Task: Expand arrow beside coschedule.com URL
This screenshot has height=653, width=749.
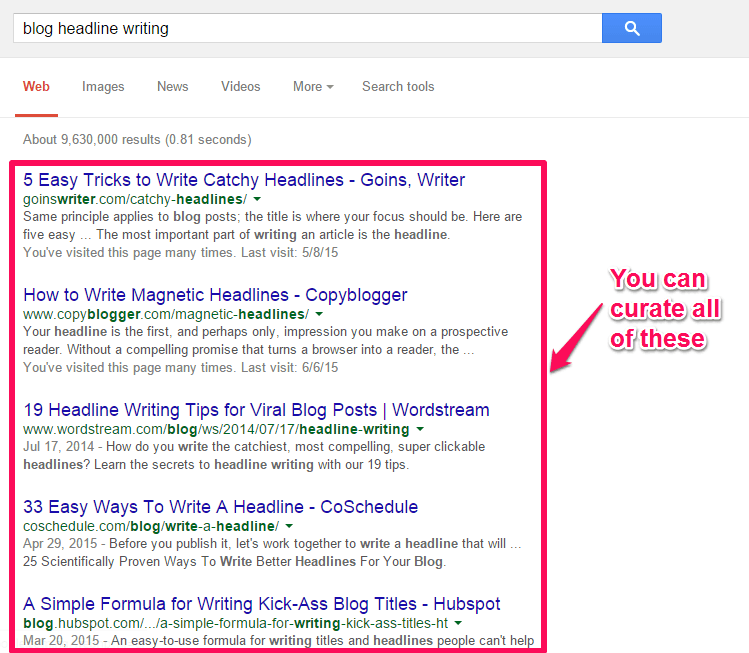Action: (x=289, y=526)
